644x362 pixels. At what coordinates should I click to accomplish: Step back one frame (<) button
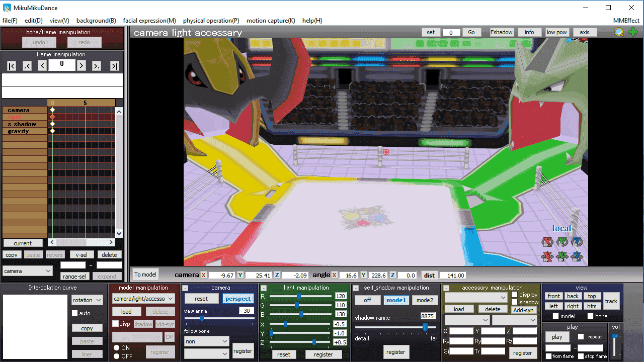(42, 66)
